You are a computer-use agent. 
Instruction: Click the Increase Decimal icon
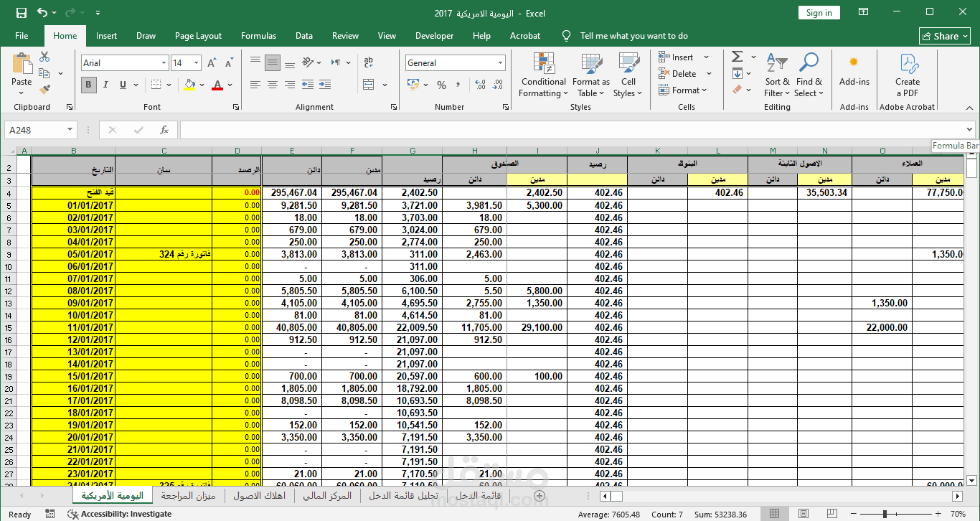click(x=481, y=85)
